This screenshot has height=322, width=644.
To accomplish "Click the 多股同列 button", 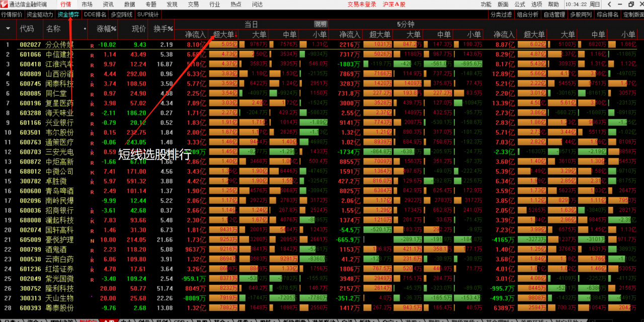I will 581,15.
